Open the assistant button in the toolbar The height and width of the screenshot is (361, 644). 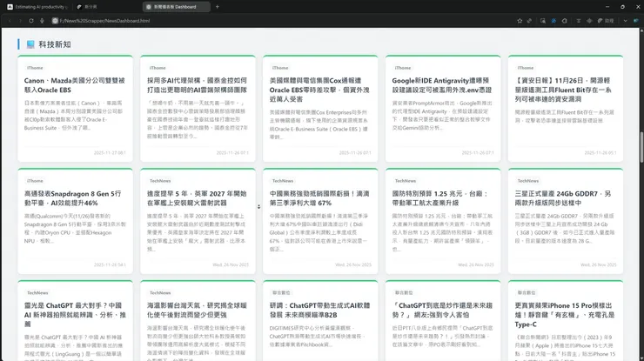(x=606, y=21)
